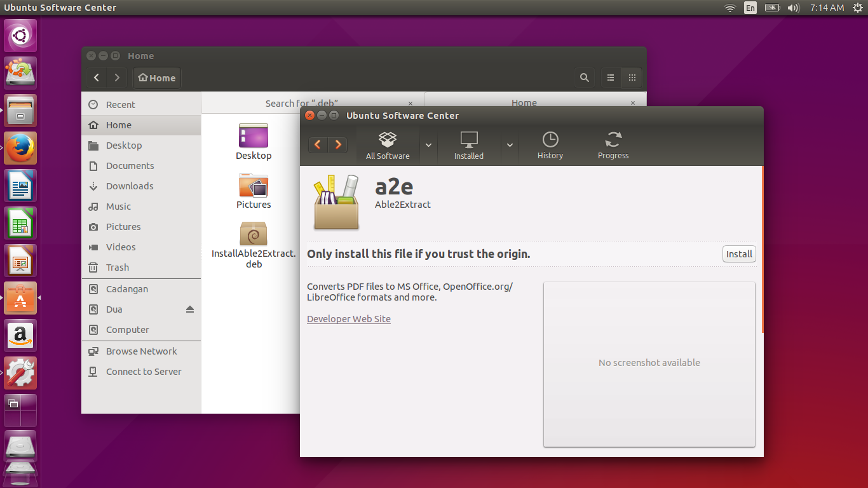The height and width of the screenshot is (488, 868).
Task: Close the Search for ".deb" tab
Action: click(410, 103)
